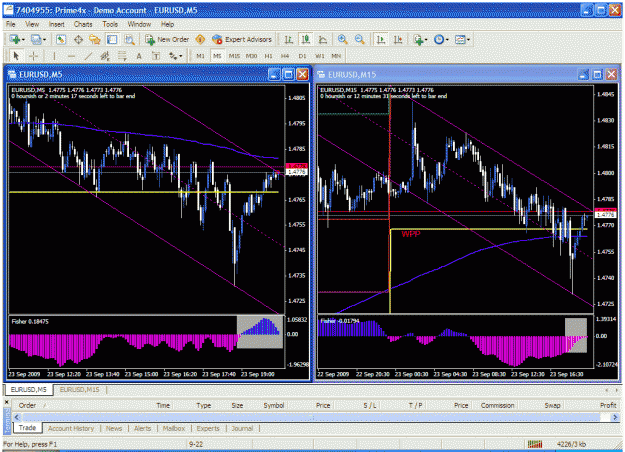625x452 pixels.
Task: Switch to line chart display
Action: click(x=323, y=39)
